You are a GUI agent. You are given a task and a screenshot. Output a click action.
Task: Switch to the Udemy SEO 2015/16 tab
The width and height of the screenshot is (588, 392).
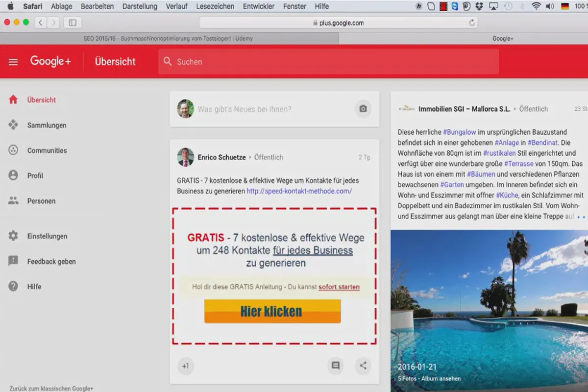click(x=169, y=38)
